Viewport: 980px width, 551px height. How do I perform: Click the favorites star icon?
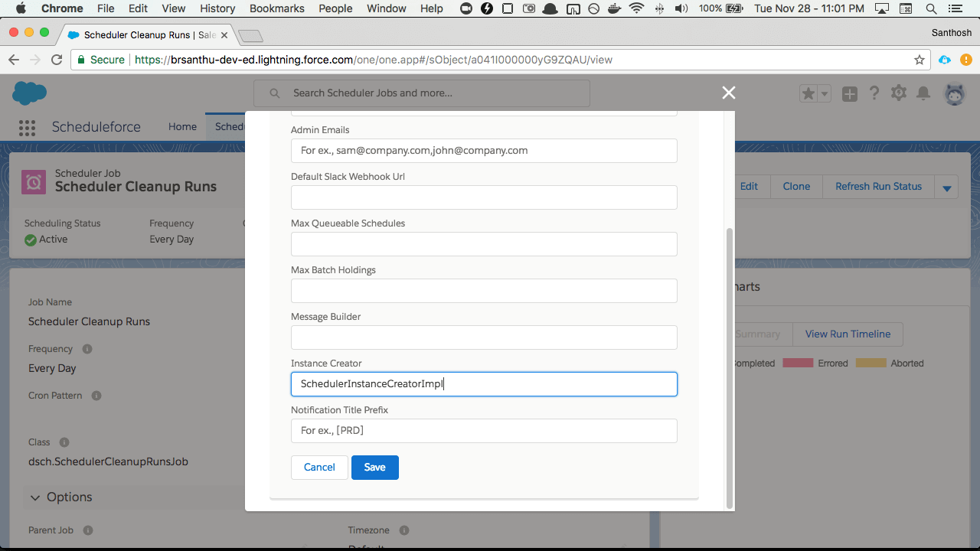[x=808, y=93]
